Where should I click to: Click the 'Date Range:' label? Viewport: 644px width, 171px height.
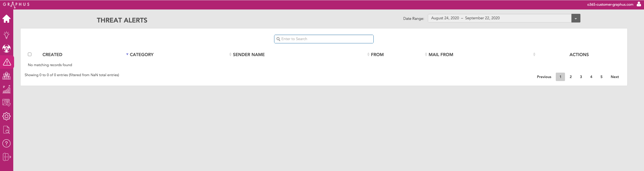coord(413,18)
